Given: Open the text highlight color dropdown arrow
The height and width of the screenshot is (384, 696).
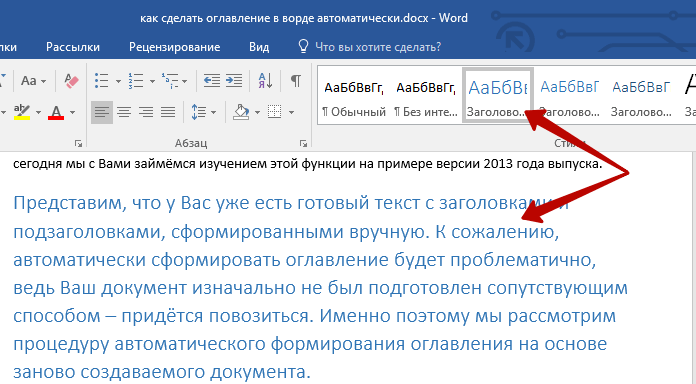Looking at the screenshot, I should click(38, 112).
